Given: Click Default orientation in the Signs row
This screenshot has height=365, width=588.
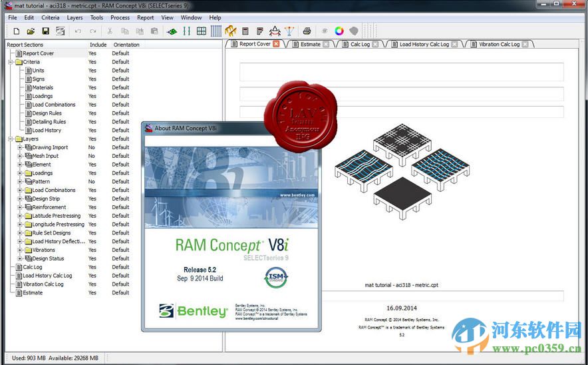Looking at the screenshot, I should click(120, 79).
